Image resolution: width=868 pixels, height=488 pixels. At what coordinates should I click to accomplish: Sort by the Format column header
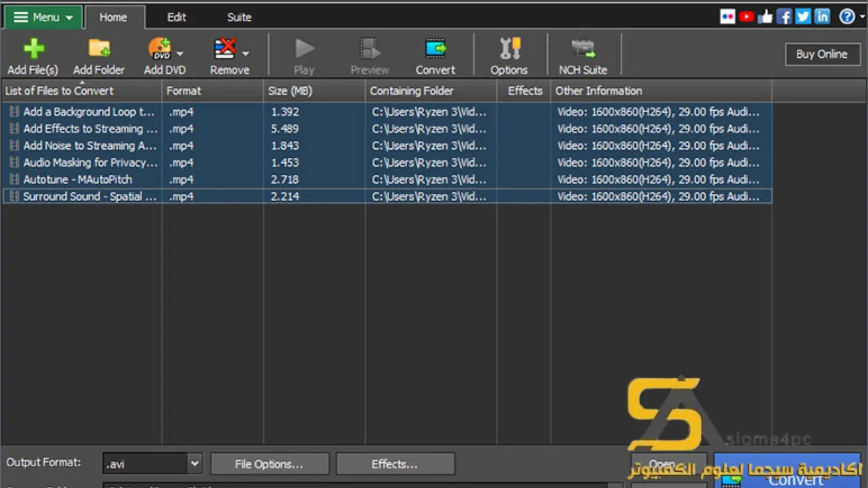pyautogui.click(x=213, y=91)
